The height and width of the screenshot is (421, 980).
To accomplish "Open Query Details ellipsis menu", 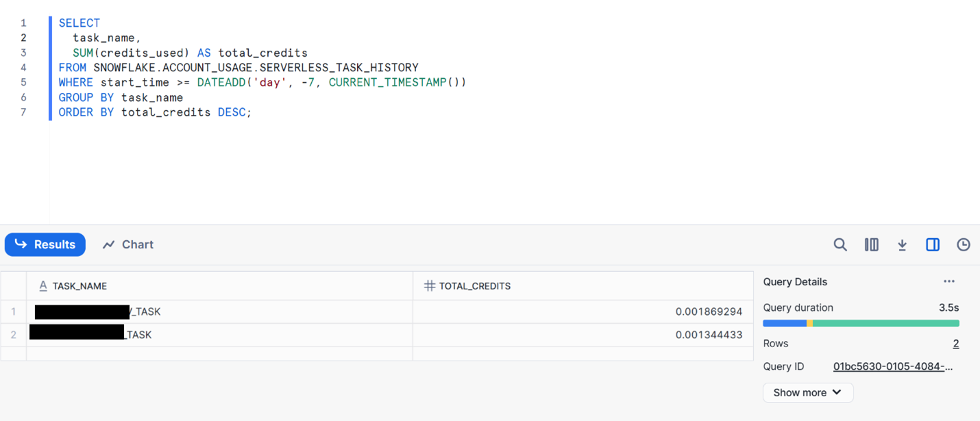I will click(948, 281).
